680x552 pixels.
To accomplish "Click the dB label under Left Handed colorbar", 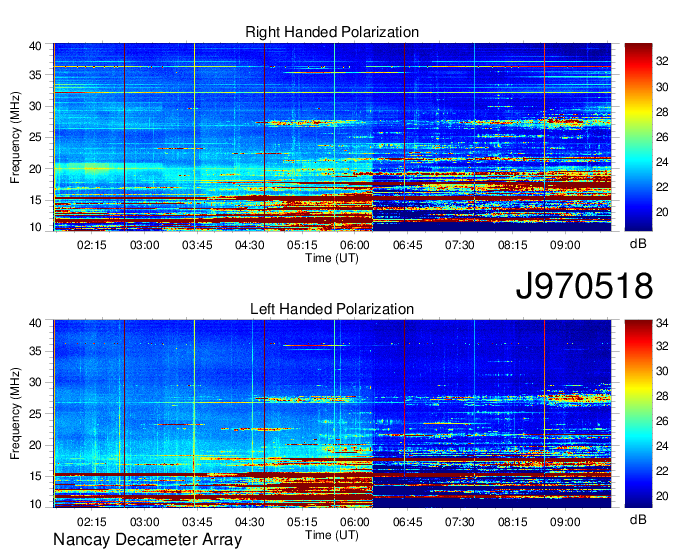I will click(x=638, y=519).
